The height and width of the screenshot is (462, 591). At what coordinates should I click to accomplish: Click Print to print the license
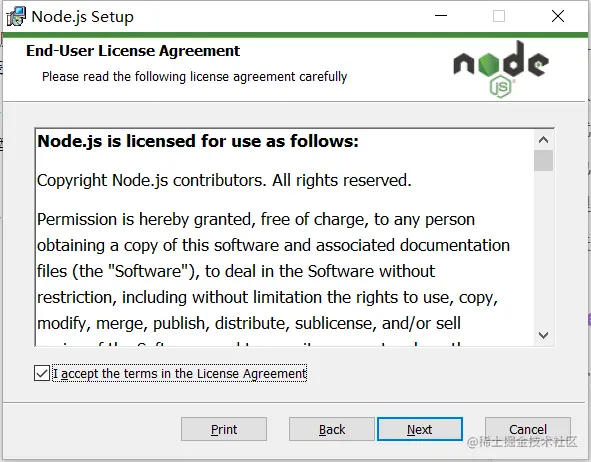[x=224, y=429]
